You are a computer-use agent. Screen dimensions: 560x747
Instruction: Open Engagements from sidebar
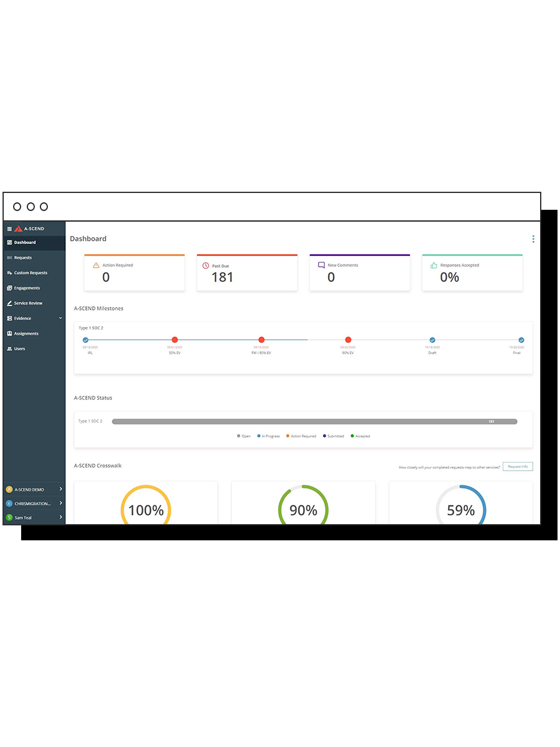pyautogui.click(x=34, y=288)
